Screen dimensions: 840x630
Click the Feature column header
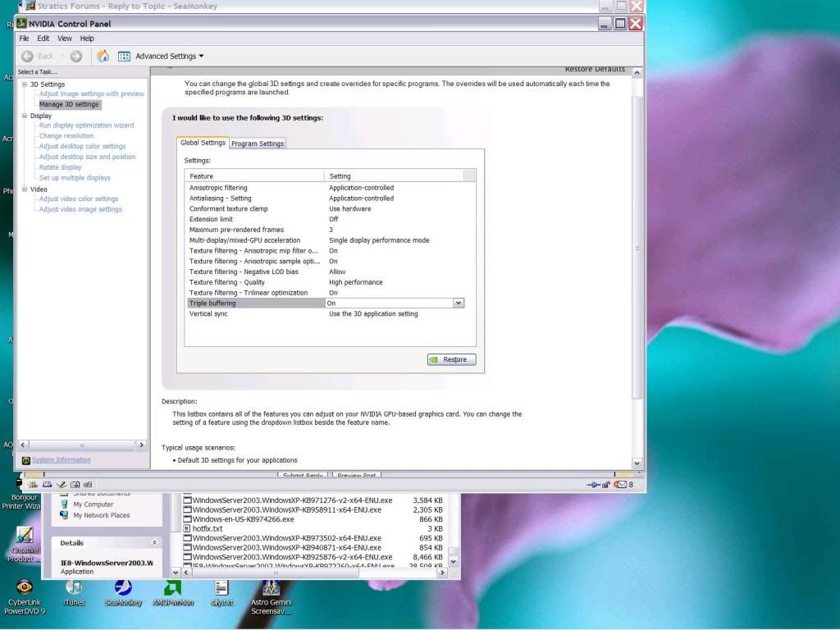254,176
